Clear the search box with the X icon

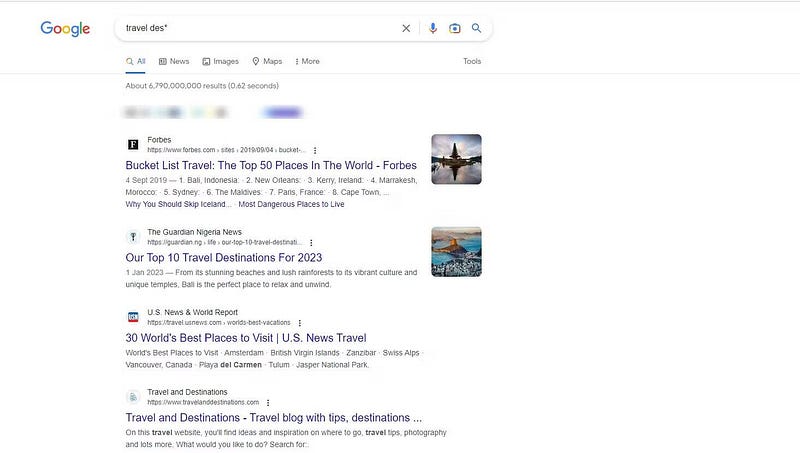pos(406,29)
